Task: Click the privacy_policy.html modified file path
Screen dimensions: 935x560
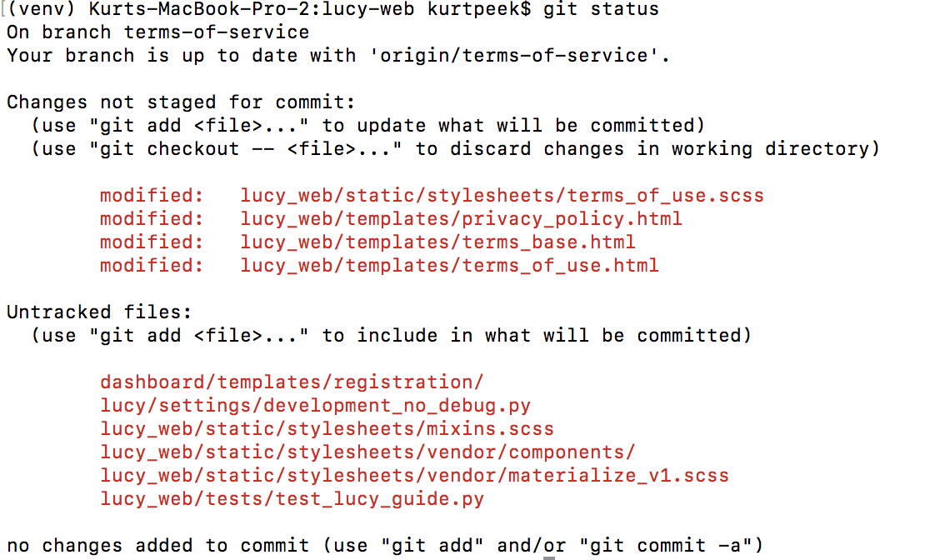Action: (x=461, y=219)
